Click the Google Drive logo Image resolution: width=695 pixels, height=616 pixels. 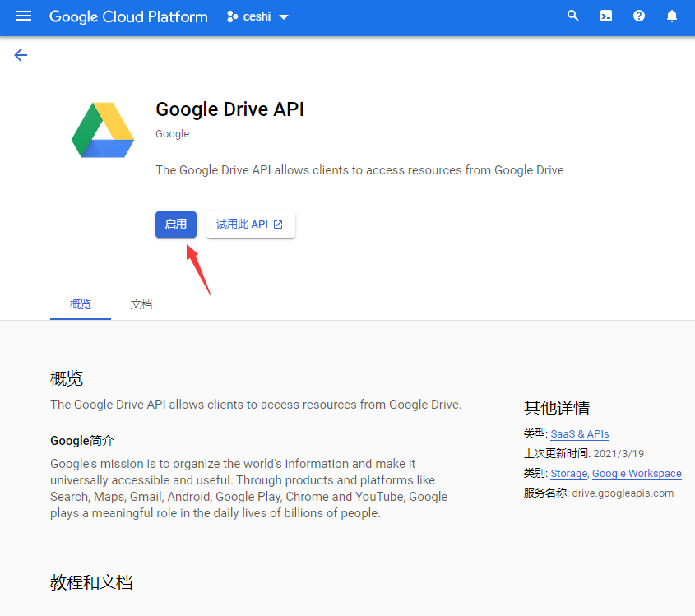point(103,130)
